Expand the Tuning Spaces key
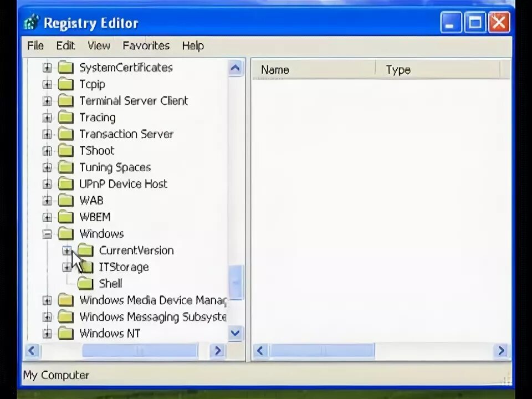Viewport: 532px width, 399px height. coord(47,167)
